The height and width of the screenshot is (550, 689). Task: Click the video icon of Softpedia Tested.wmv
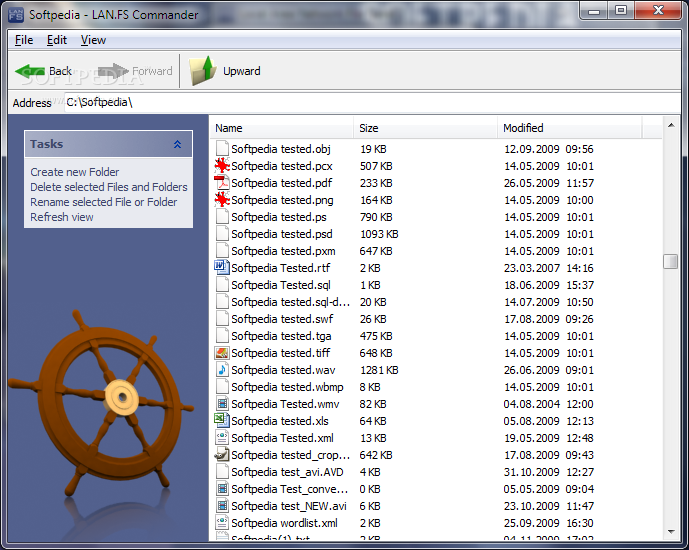pos(222,404)
